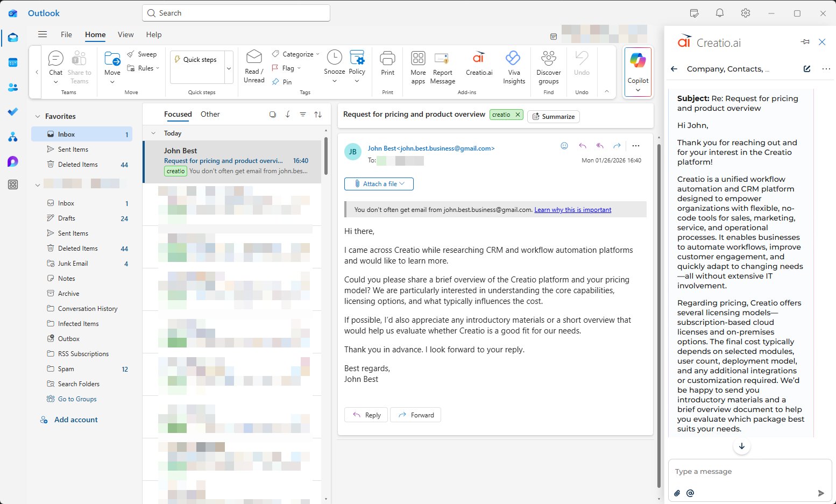Open the Attach a file dropdown
This screenshot has height=504, width=836.
[x=379, y=183]
